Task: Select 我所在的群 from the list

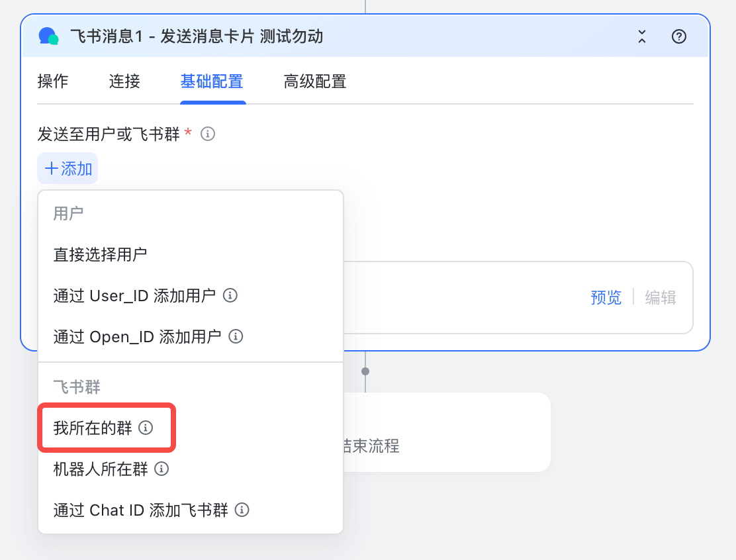Action: point(191,428)
